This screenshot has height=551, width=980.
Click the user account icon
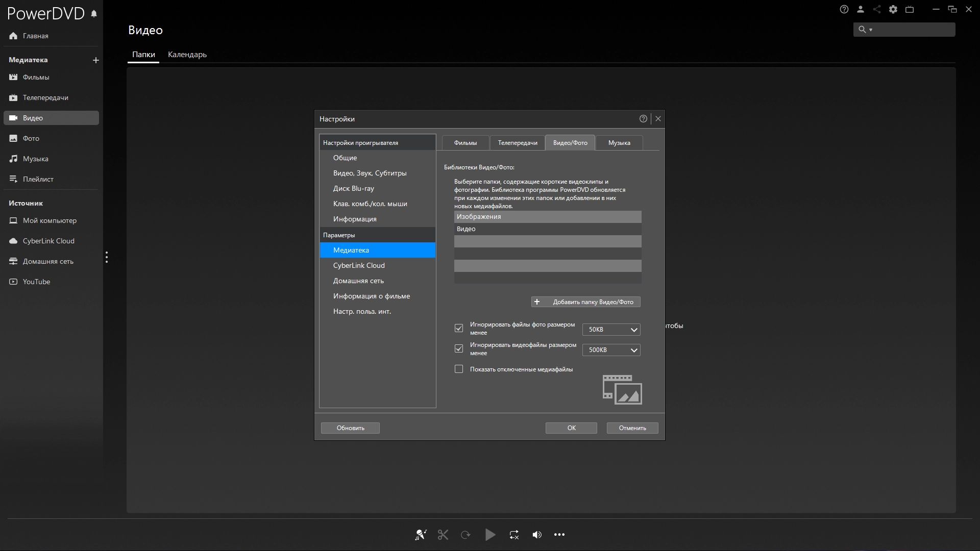[x=861, y=9]
